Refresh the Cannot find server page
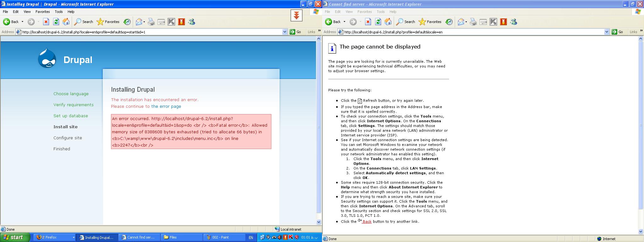 point(378,22)
